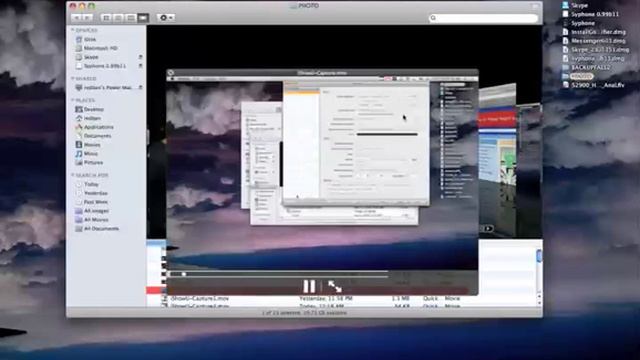The width and height of the screenshot is (640, 360).
Task: Collapse the SHARED sidebar section
Action: click(73, 78)
